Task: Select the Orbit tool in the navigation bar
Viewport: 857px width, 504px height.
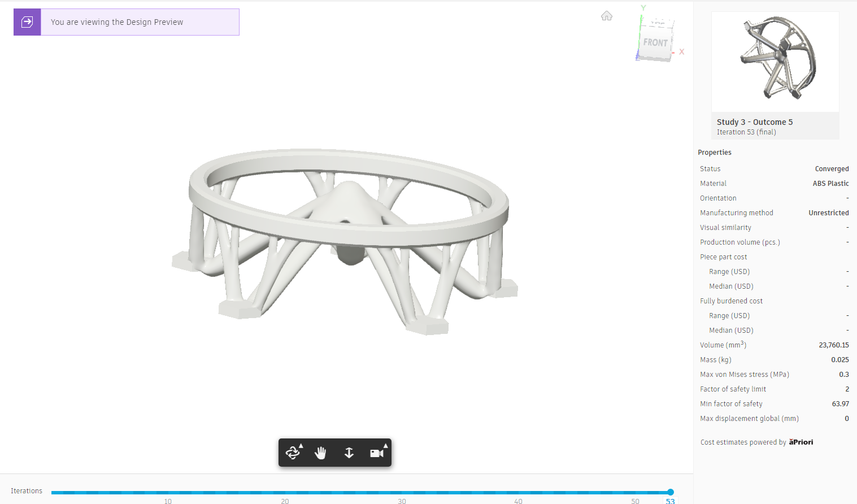Action: click(x=294, y=453)
